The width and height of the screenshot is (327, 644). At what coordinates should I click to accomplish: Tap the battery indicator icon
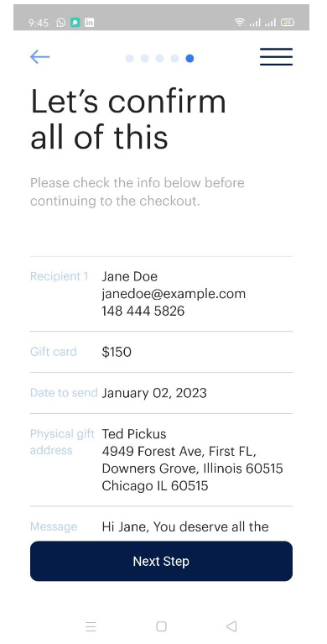pos(288,23)
